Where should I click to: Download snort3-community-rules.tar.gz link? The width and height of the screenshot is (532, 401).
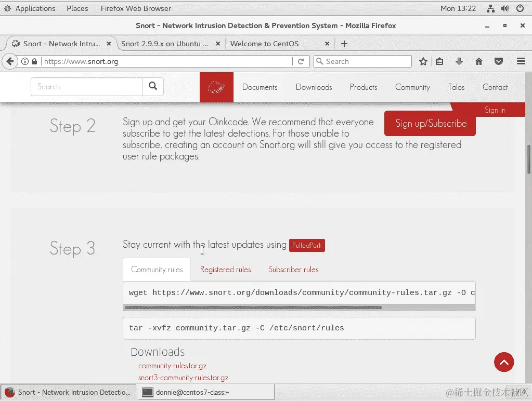(183, 378)
